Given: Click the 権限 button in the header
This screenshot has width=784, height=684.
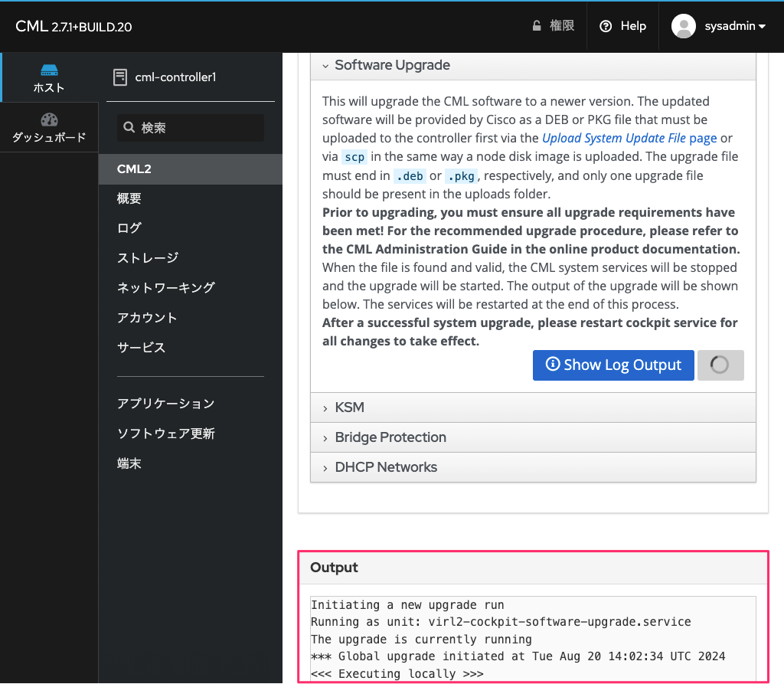Looking at the screenshot, I should point(553,25).
